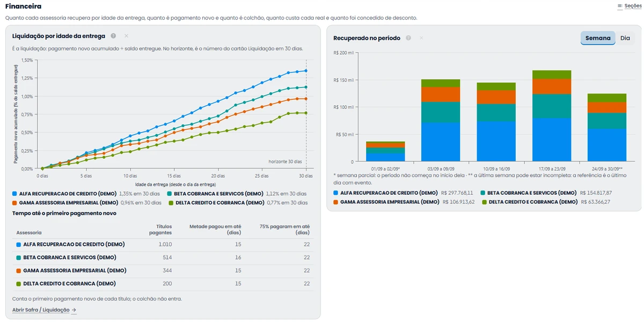The width and height of the screenshot is (644, 323).
Task: Select the 01/09 a 02/09 stacked bar
Action: 385,152
